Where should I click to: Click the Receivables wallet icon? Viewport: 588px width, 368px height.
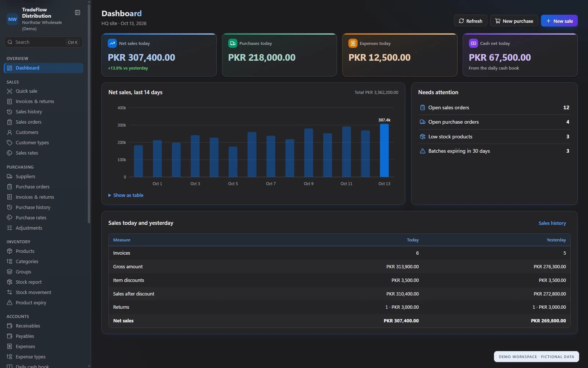(x=10, y=326)
